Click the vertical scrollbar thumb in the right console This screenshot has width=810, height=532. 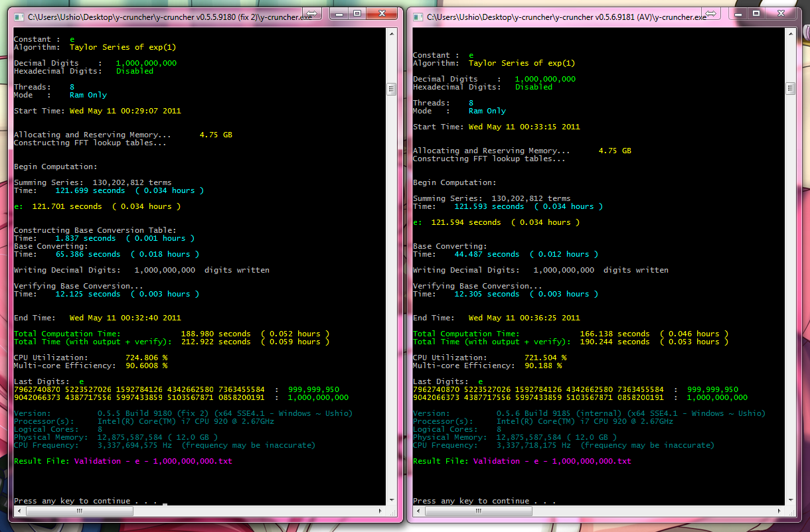click(x=790, y=88)
